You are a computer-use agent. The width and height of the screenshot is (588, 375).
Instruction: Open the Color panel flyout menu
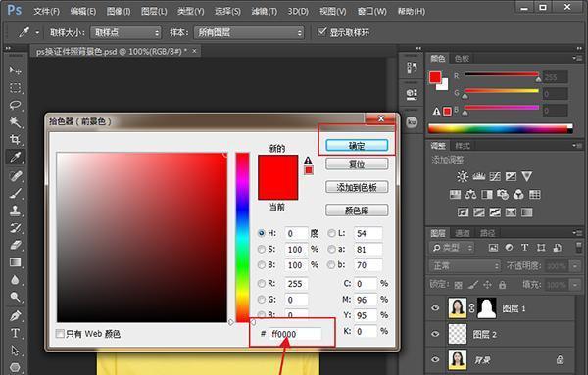578,58
